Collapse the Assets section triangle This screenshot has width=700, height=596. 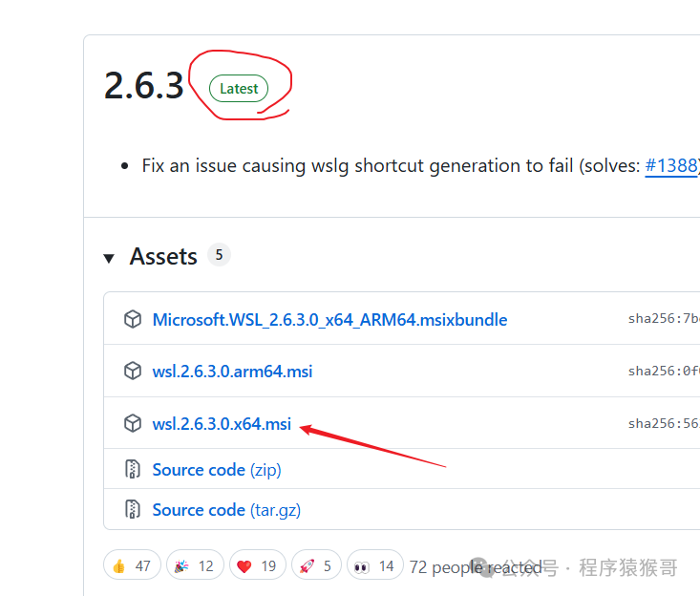(109, 258)
